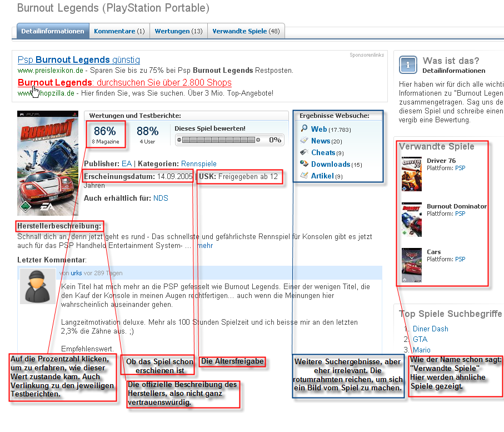Switch to the Kommentare tab
Screen dimensions: 504x432
tap(119, 31)
